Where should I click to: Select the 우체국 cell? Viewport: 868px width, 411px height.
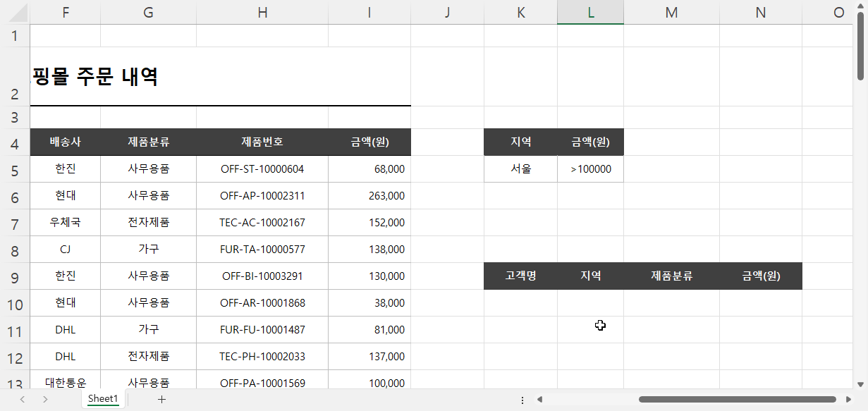point(66,223)
